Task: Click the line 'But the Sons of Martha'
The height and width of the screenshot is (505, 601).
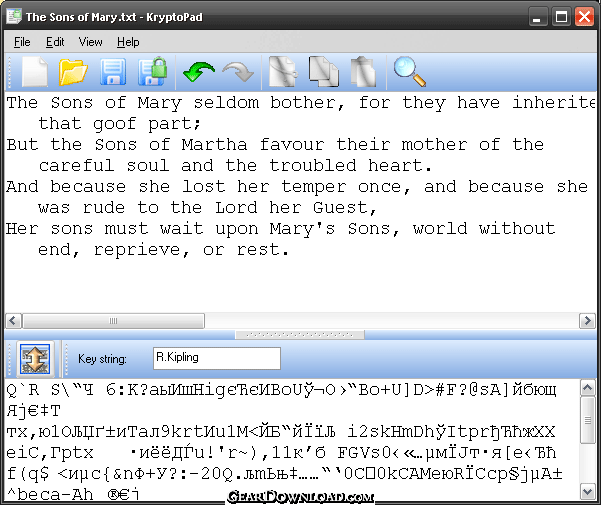Action: (275, 145)
